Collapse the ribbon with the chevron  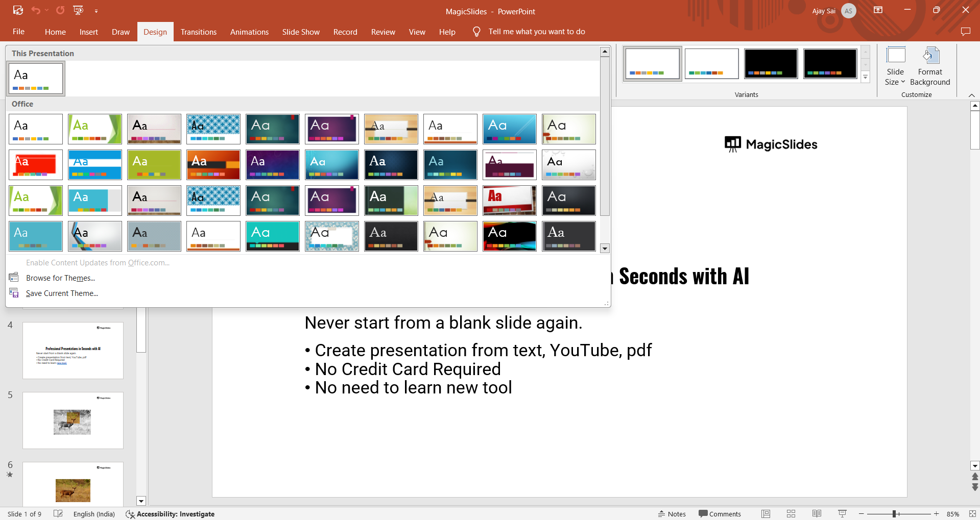(x=971, y=95)
